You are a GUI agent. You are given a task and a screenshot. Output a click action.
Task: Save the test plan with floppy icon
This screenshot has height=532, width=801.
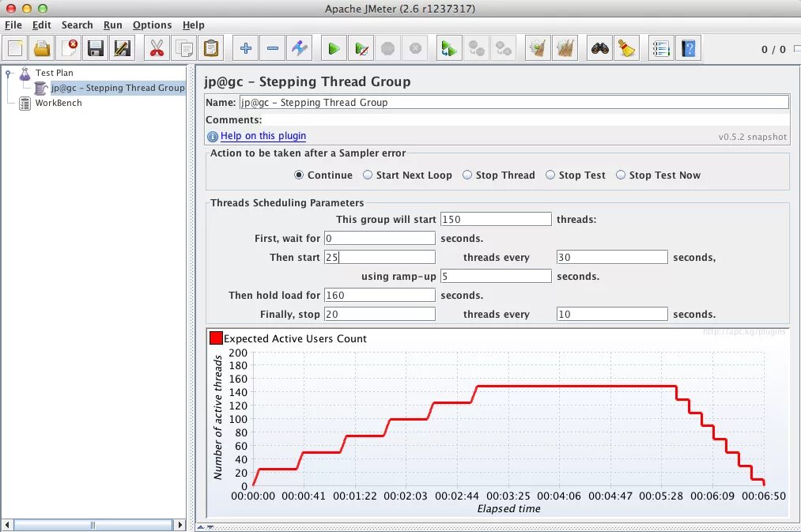96,48
